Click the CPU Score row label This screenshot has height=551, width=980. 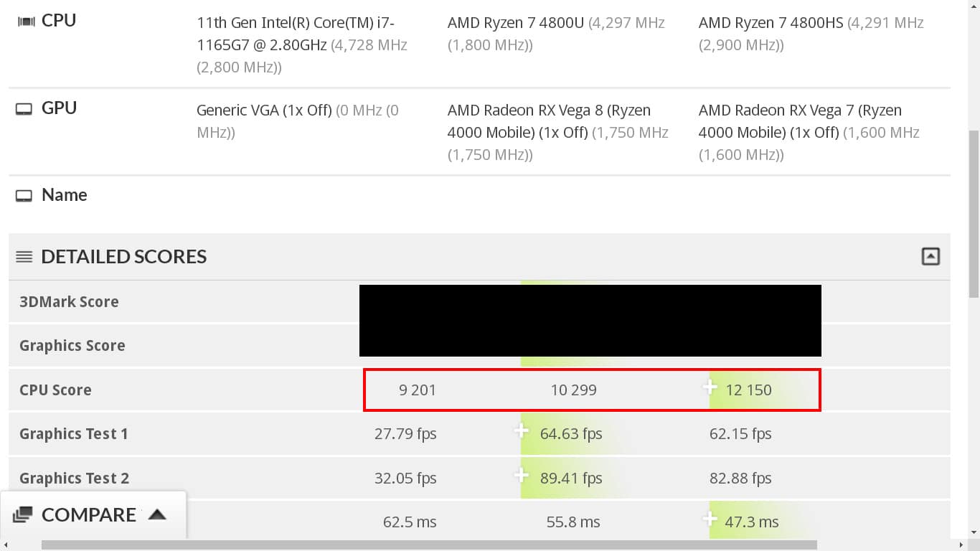click(55, 390)
